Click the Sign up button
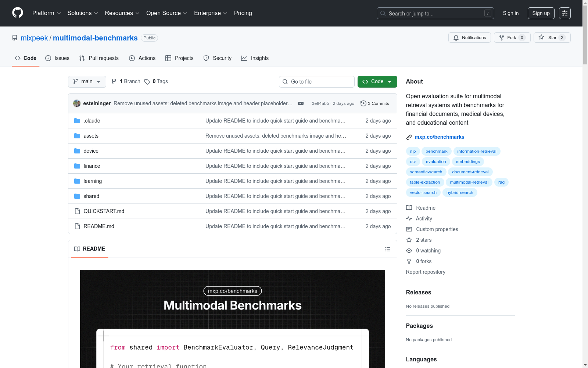The width and height of the screenshot is (588, 368). tap(541, 13)
